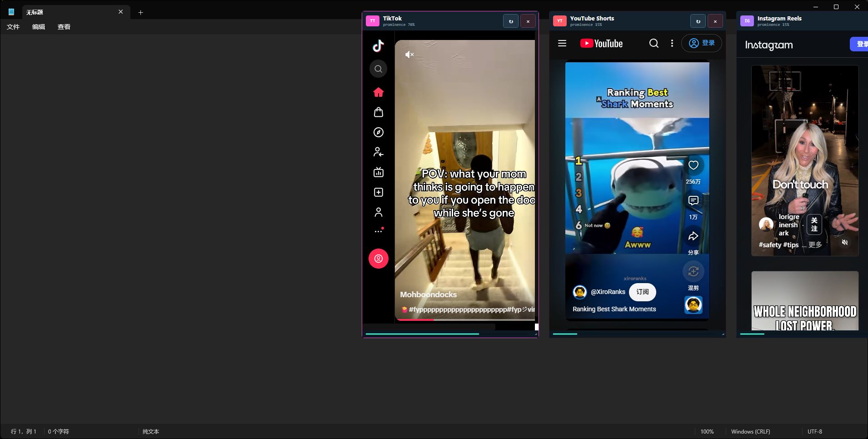Click the TikTok Mohboondocks username
Viewport: 868px width, 439px height.
pos(428,294)
